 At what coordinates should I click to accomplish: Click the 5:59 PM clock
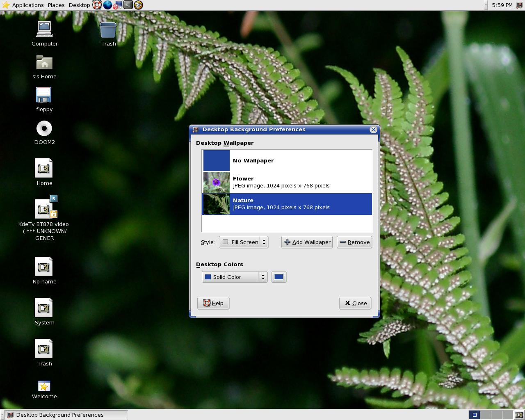point(502,5)
